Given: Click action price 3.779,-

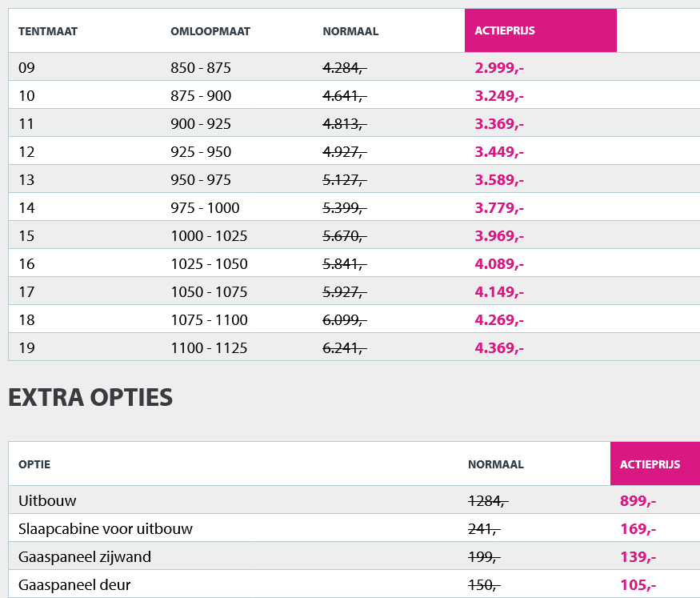Looking at the screenshot, I should point(499,208).
